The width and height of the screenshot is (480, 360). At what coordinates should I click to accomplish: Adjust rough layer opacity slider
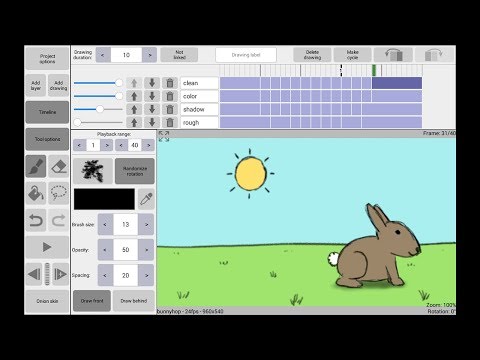[x=98, y=122]
